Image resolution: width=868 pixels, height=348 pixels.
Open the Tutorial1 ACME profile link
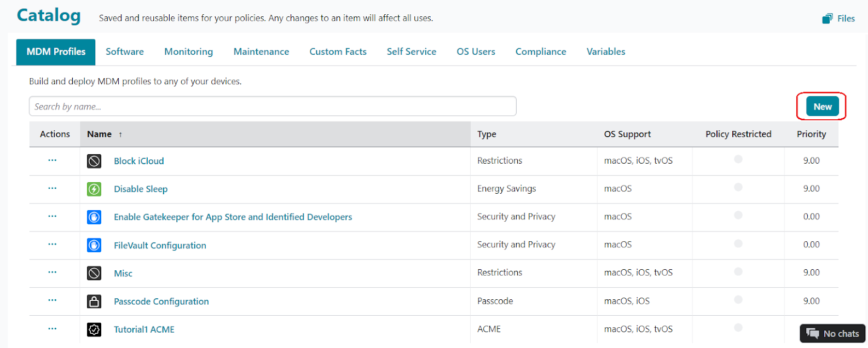[x=144, y=329]
